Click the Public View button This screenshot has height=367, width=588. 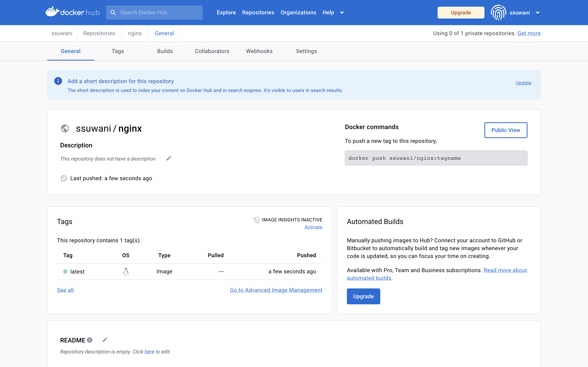click(506, 130)
